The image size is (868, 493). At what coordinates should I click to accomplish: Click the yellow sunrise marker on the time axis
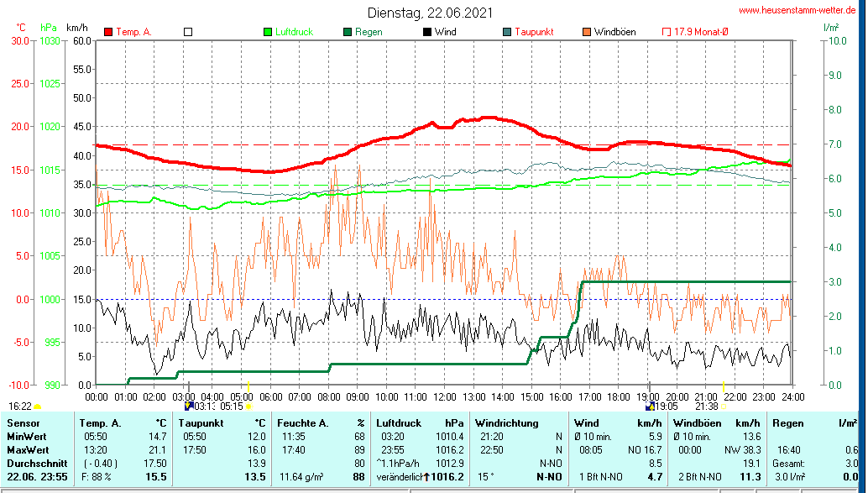pos(248,385)
